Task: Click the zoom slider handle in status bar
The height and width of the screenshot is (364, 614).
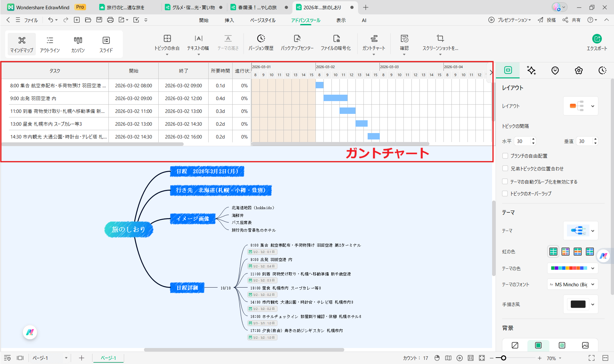Action: click(503, 358)
